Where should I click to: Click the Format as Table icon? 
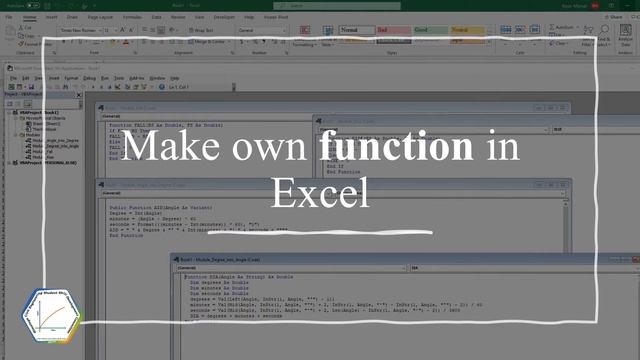(x=327, y=30)
